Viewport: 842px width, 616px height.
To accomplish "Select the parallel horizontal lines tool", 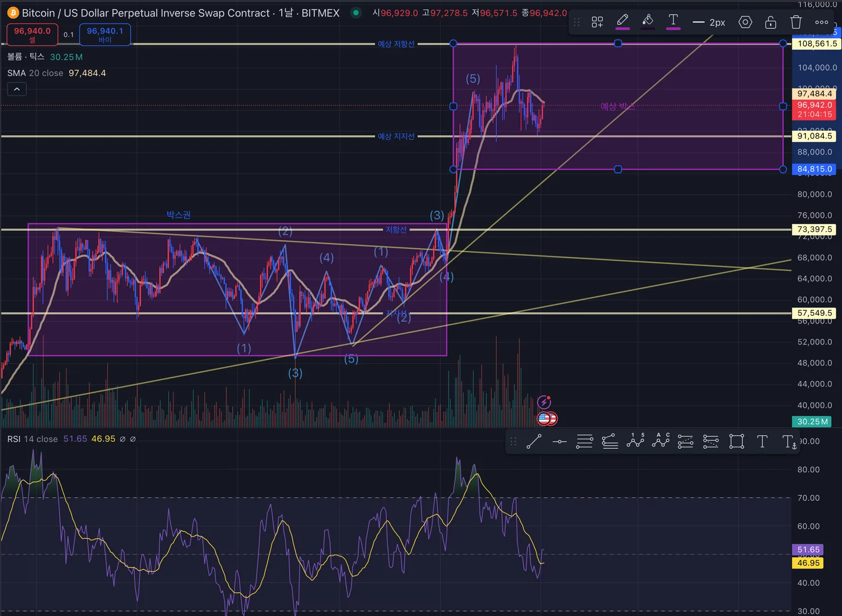I will (585, 441).
